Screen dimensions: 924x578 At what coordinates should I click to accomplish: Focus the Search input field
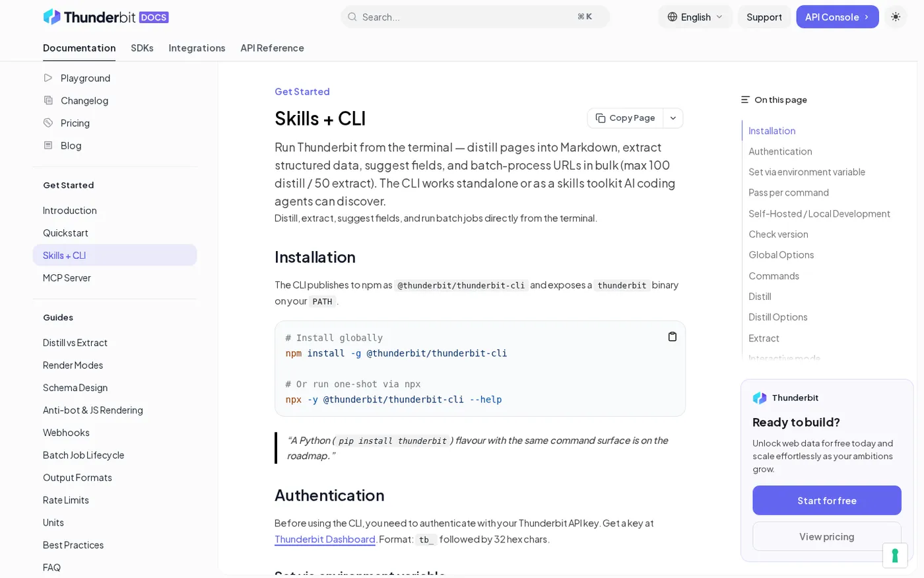[475, 17]
